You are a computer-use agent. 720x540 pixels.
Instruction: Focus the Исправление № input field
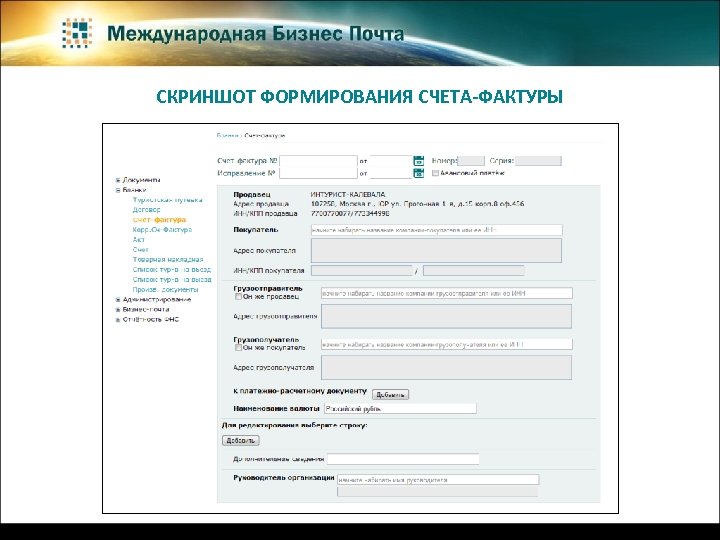point(318,174)
